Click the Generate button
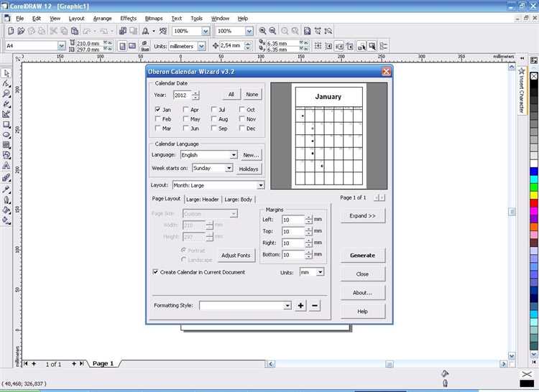The image size is (539, 392). [x=362, y=255]
